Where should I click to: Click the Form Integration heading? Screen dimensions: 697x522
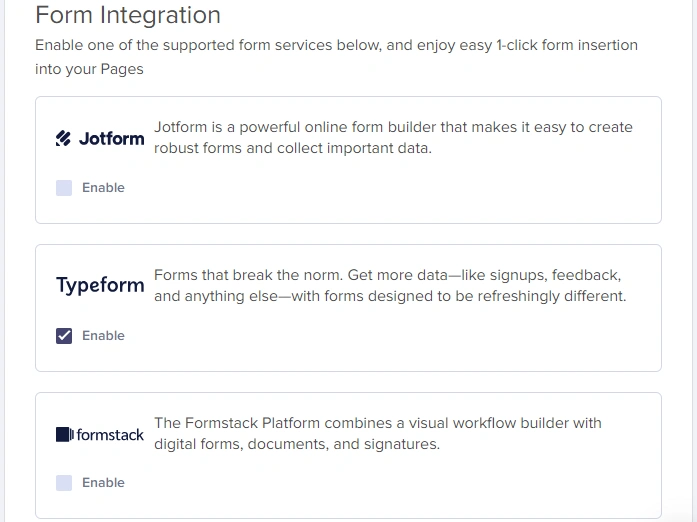[x=128, y=16]
